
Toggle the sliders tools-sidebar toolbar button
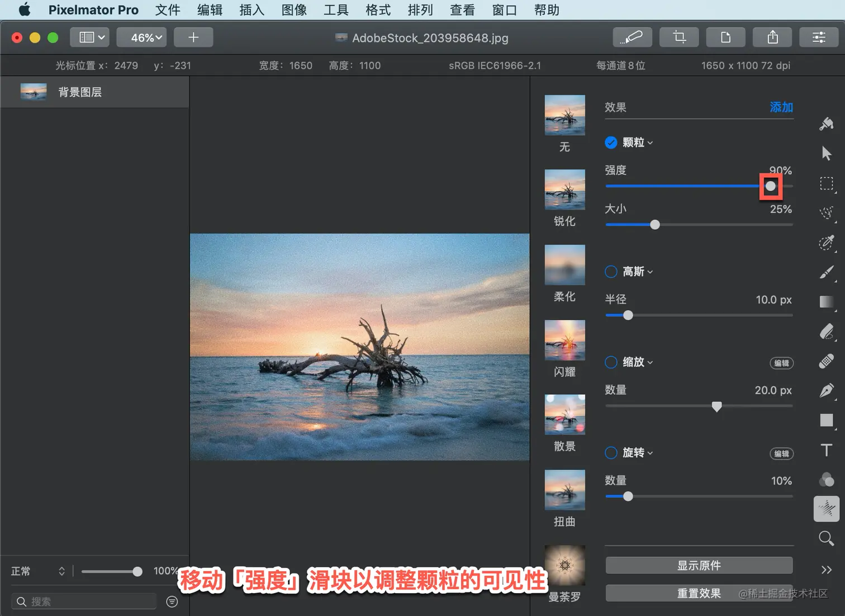(x=819, y=37)
